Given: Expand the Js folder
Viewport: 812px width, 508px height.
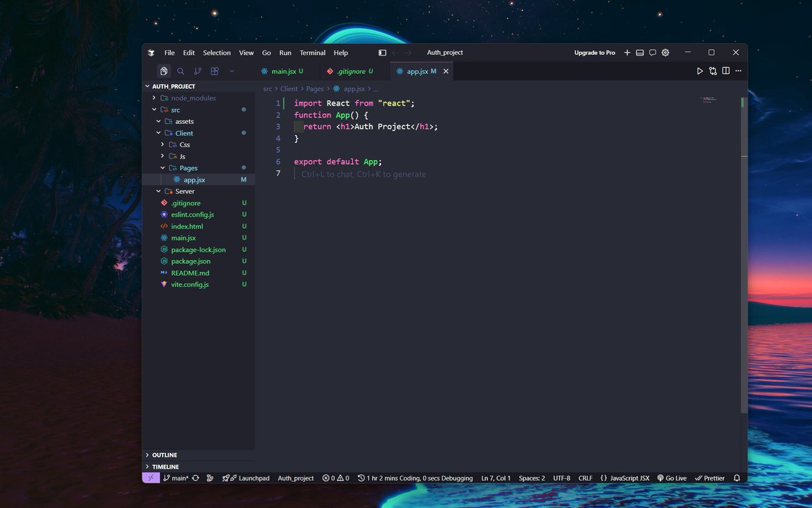Looking at the screenshot, I should pyautogui.click(x=198, y=156).
